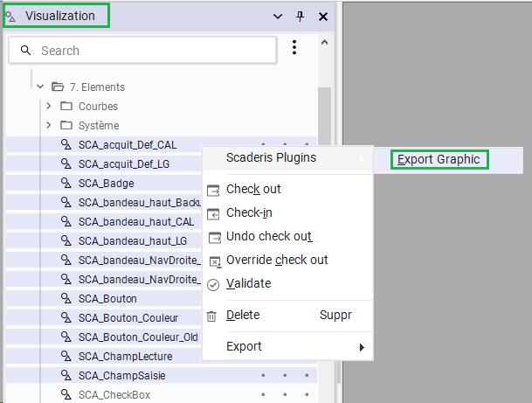This screenshot has width=532, height=403.
Task: Expand the Système folder
Action: [x=49, y=125]
